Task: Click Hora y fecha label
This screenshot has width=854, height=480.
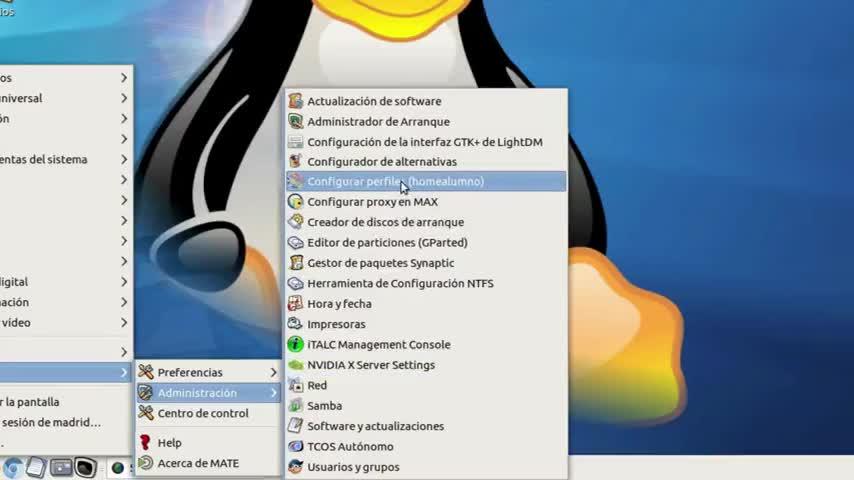Action: point(339,304)
